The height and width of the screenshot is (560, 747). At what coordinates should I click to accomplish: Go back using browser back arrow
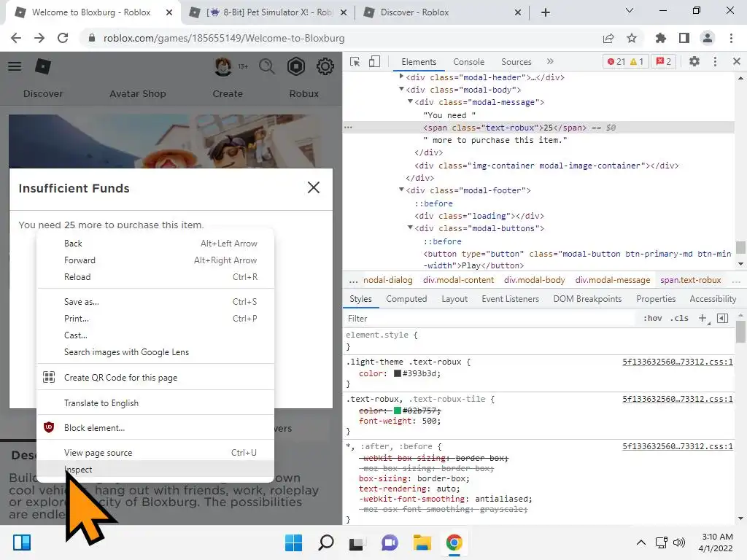(16, 38)
